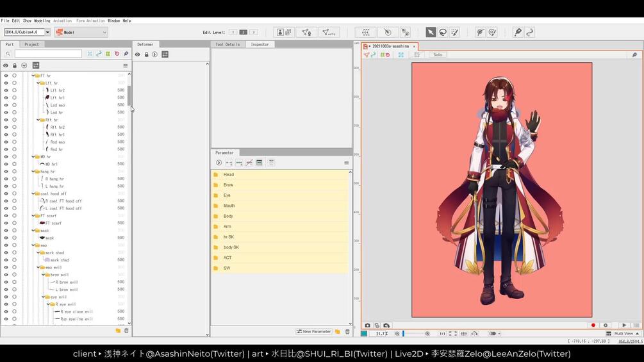Set Edit Level to 3
Viewport: 644px width, 362px height.
tap(253, 32)
